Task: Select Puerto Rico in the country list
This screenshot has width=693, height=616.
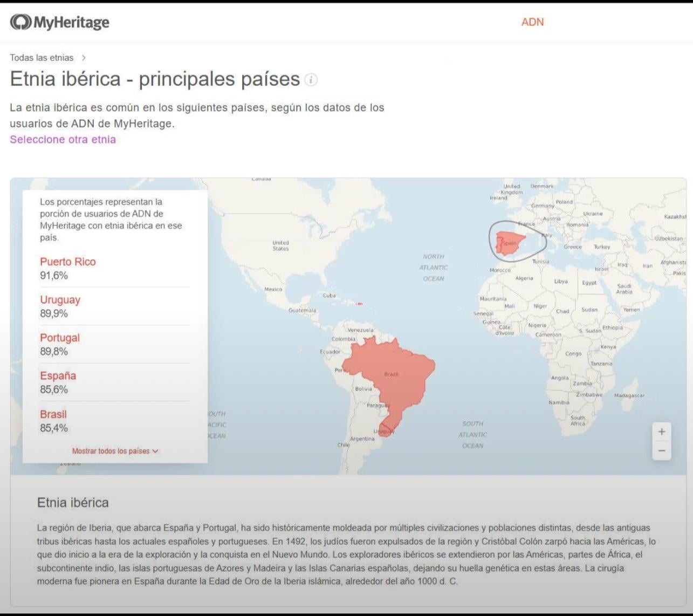Action: 68,262
